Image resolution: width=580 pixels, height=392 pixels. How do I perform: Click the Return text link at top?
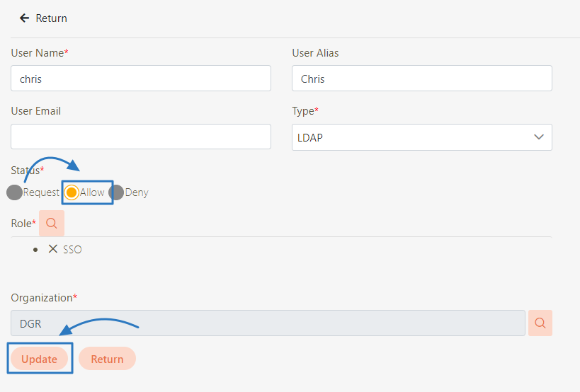(51, 18)
